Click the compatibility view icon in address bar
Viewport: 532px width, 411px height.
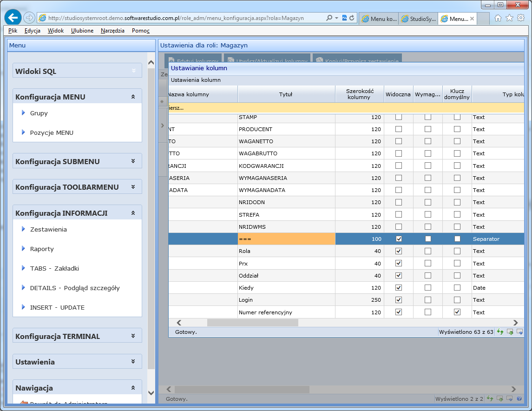point(344,18)
